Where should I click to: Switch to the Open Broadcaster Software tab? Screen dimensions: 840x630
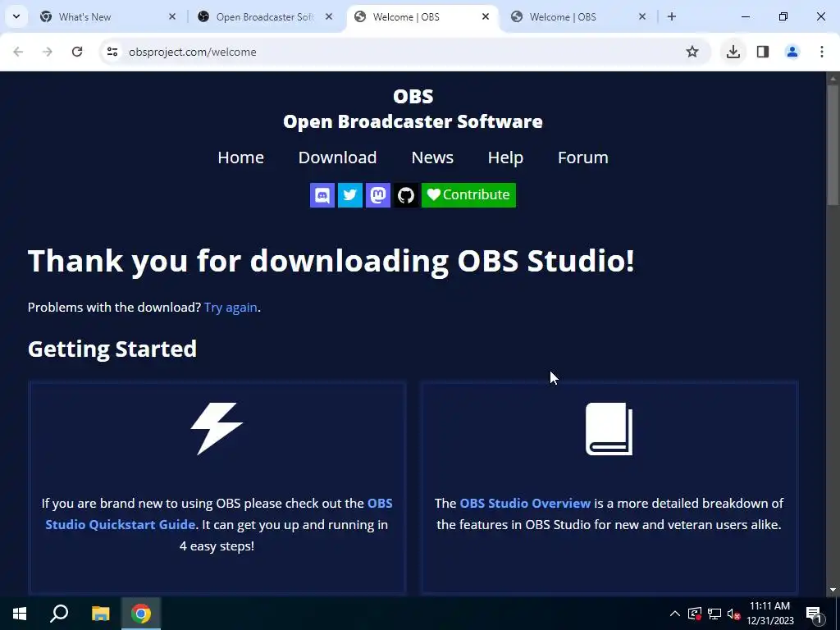pos(265,17)
